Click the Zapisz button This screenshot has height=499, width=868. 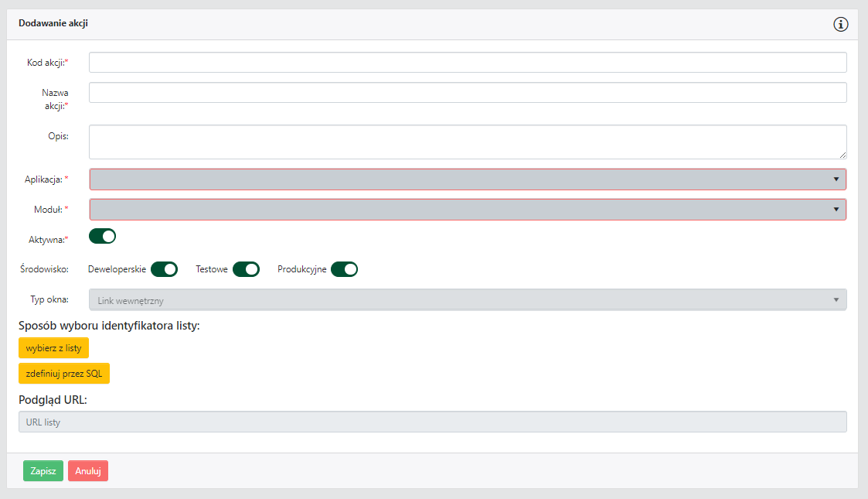[x=43, y=470]
